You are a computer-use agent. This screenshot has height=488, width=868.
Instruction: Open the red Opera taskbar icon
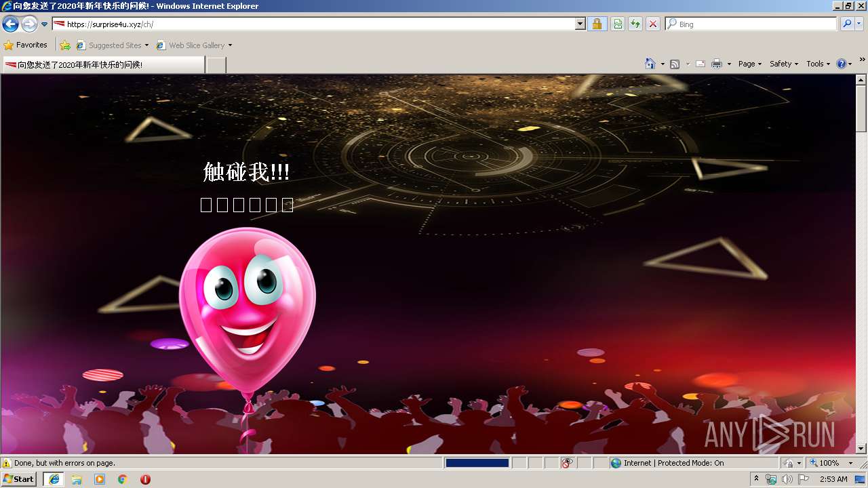pyautogui.click(x=145, y=479)
